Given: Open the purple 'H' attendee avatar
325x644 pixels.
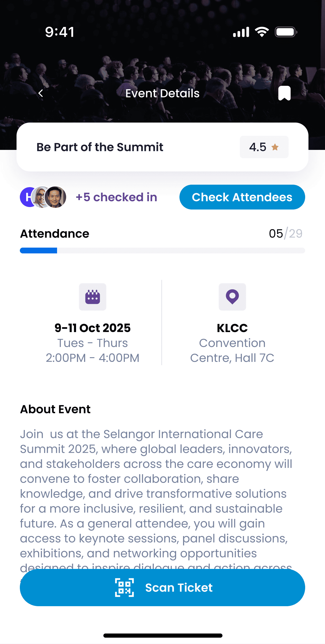Looking at the screenshot, I should coord(28,197).
